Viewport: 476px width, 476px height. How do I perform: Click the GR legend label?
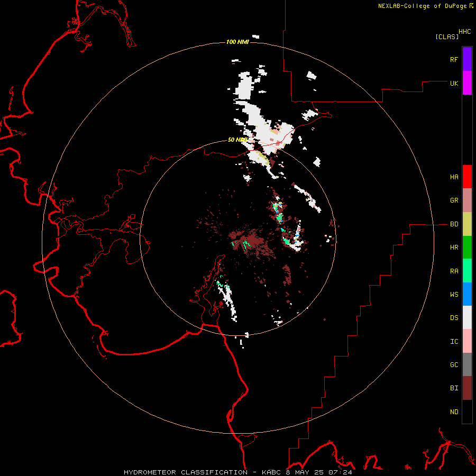point(454,200)
